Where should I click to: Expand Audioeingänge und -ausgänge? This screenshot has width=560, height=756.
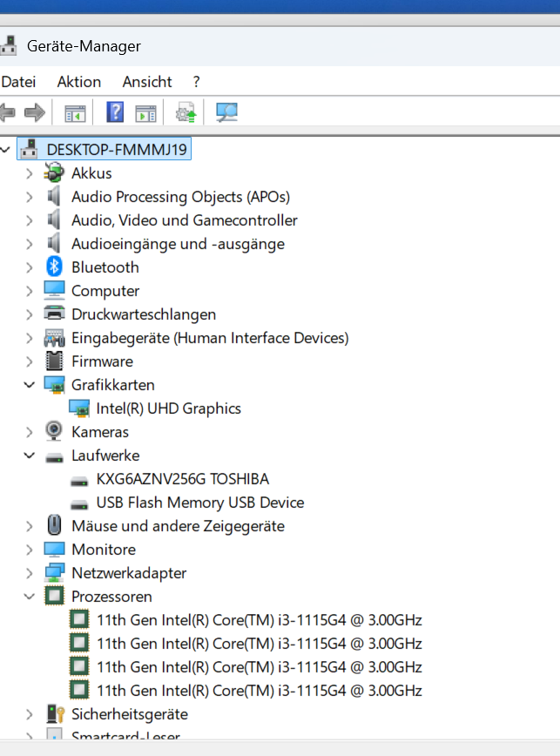(x=30, y=244)
